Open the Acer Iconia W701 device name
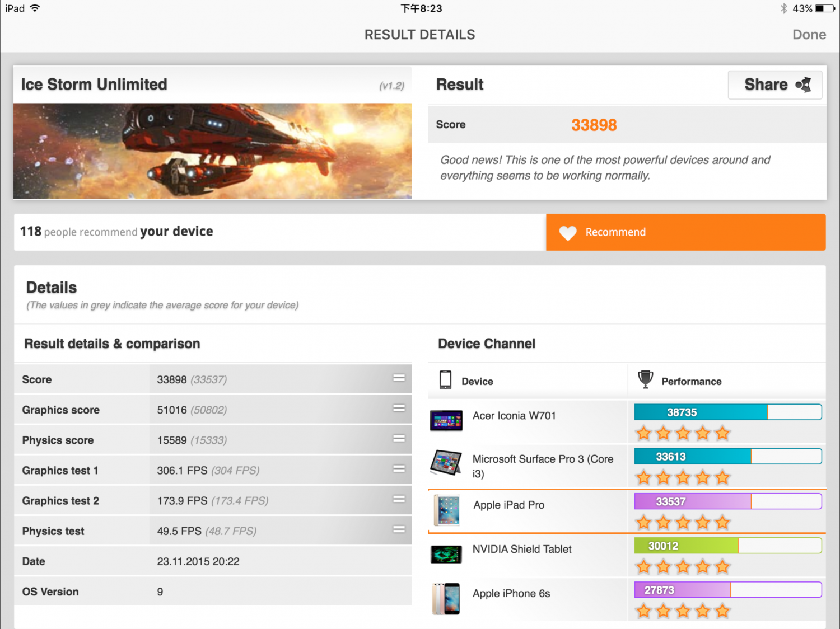Viewport: 840px width, 629px height. 514,416
